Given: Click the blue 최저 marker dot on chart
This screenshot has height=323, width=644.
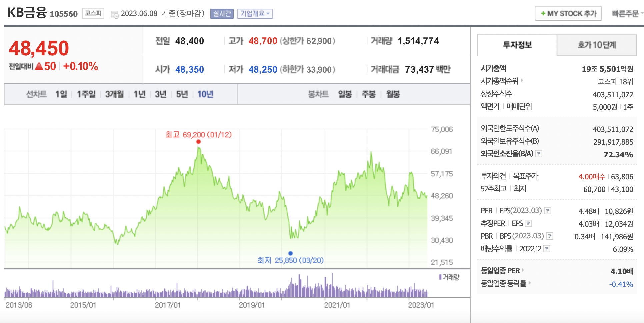Looking at the screenshot, I should [290, 253].
